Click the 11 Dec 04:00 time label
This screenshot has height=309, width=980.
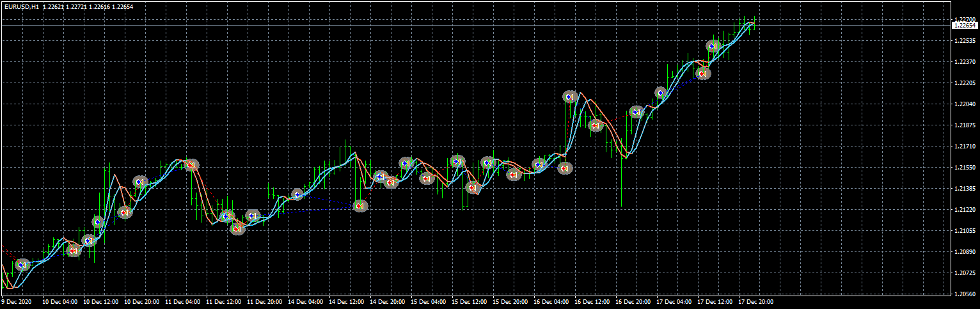coord(183,301)
